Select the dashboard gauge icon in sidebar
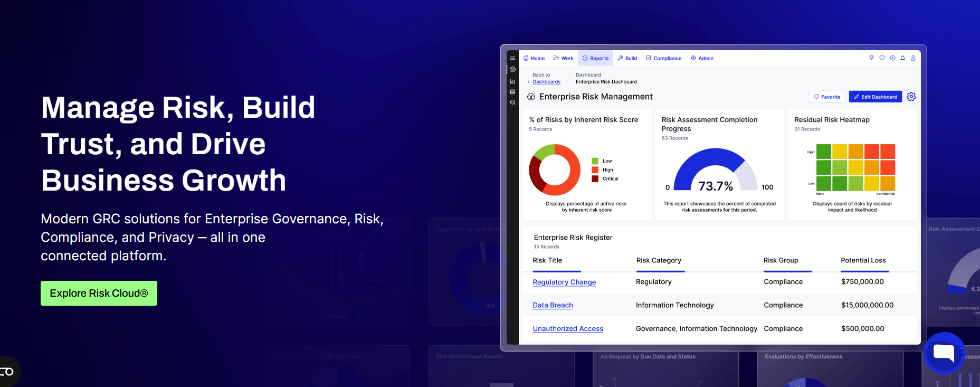 click(512, 70)
